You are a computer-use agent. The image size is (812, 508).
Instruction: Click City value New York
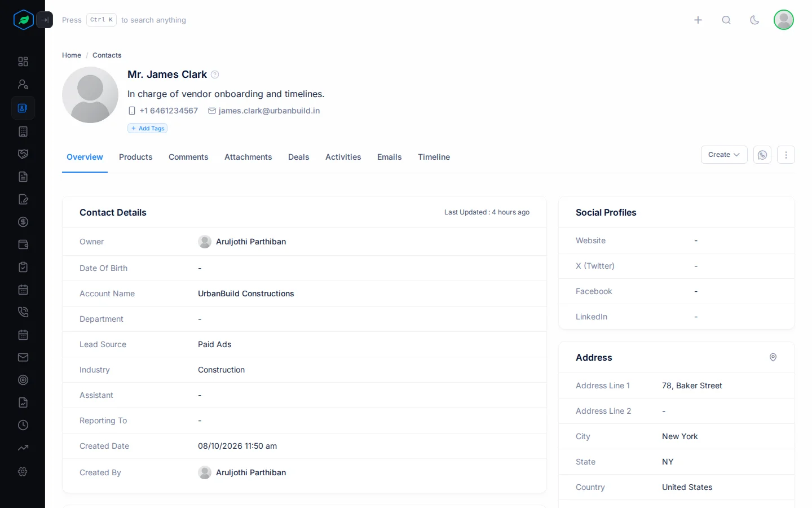[x=680, y=436]
